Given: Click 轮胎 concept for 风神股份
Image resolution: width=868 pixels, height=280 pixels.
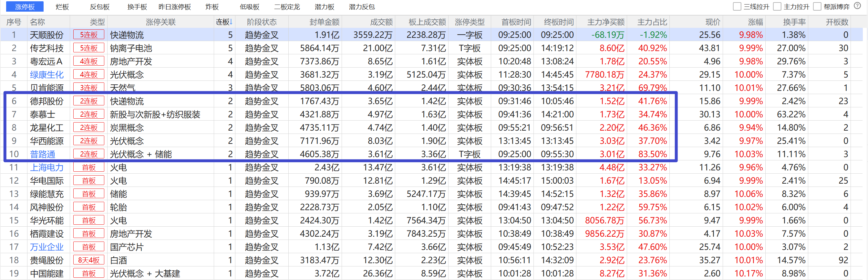Looking at the screenshot, I should (x=118, y=207).
